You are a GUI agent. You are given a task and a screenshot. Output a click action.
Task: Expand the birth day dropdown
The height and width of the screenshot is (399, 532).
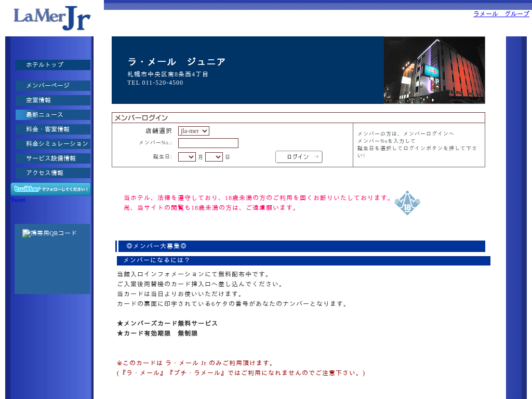214,157
